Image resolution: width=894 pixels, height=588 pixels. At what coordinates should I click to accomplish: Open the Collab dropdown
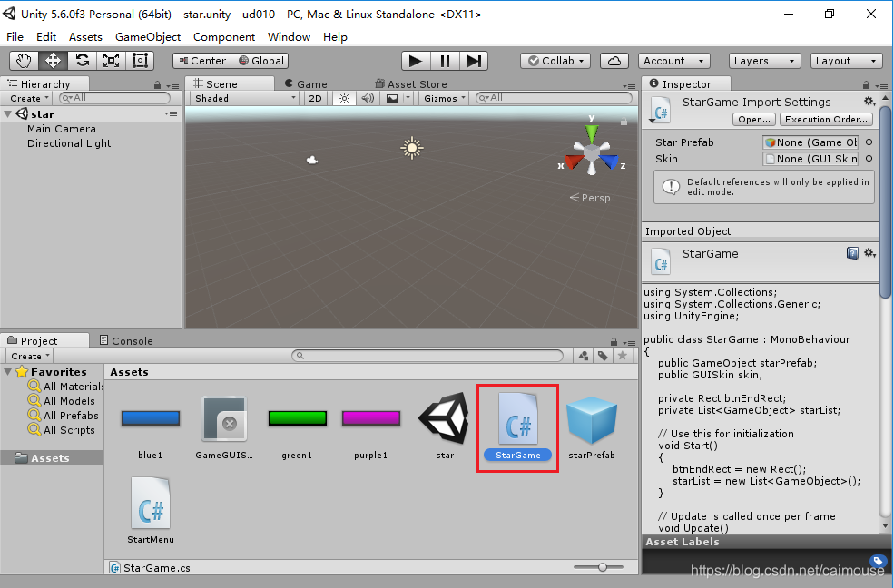(x=555, y=61)
